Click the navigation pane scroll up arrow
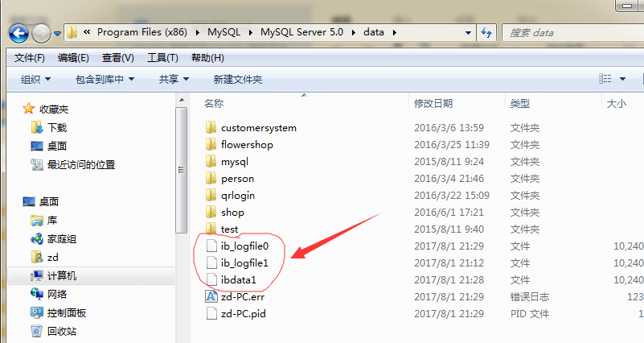644x343 pixels. point(181,101)
